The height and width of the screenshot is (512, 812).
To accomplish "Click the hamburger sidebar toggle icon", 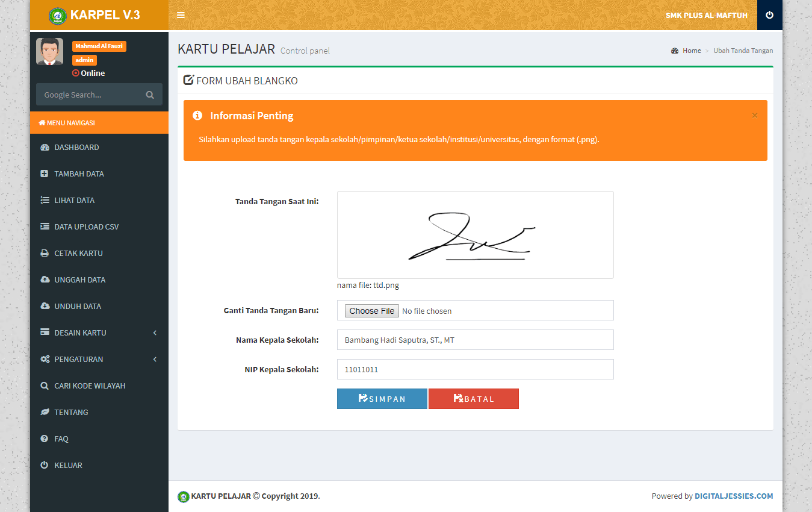I will pos(181,15).
